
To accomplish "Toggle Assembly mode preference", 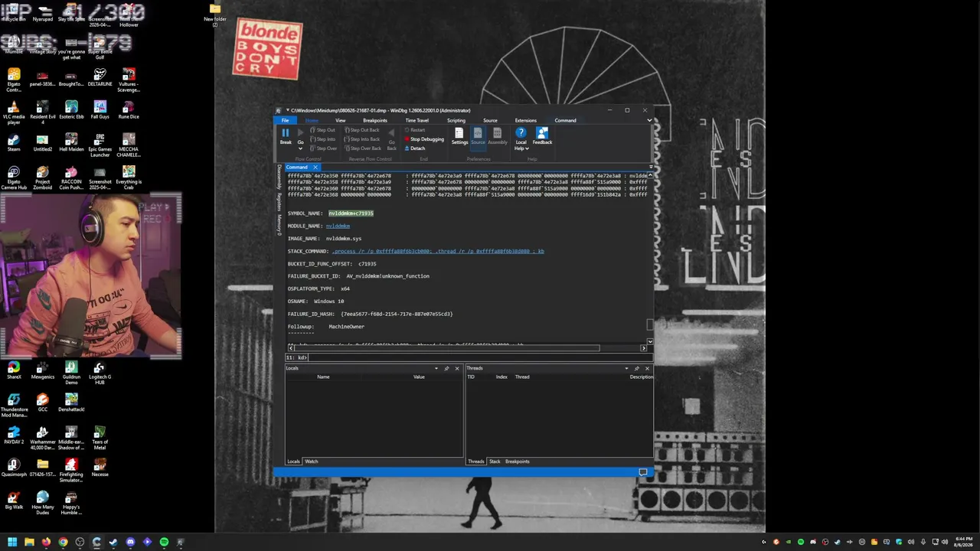I will [x=498, y=136].
